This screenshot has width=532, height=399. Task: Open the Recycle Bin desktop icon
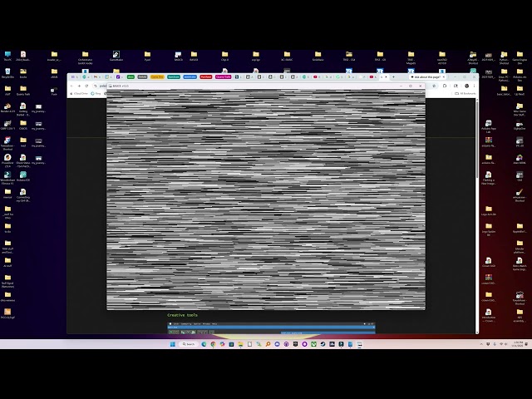pos(7,72)
